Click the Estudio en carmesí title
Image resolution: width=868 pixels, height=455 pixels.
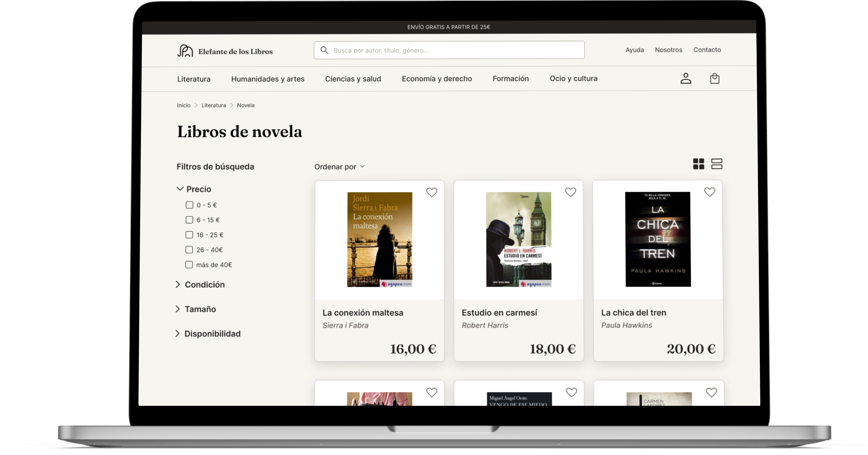click(x=499, y=312)
